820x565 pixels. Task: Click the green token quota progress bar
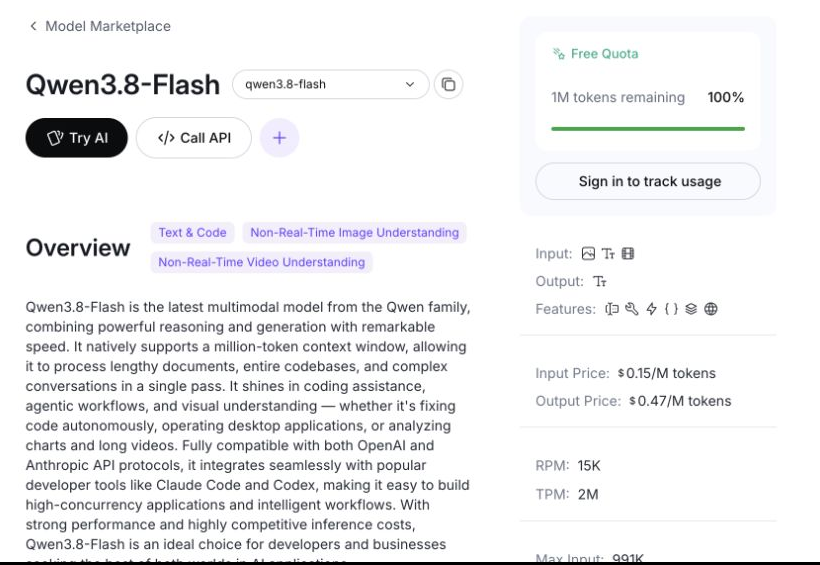tap(648, 129)
